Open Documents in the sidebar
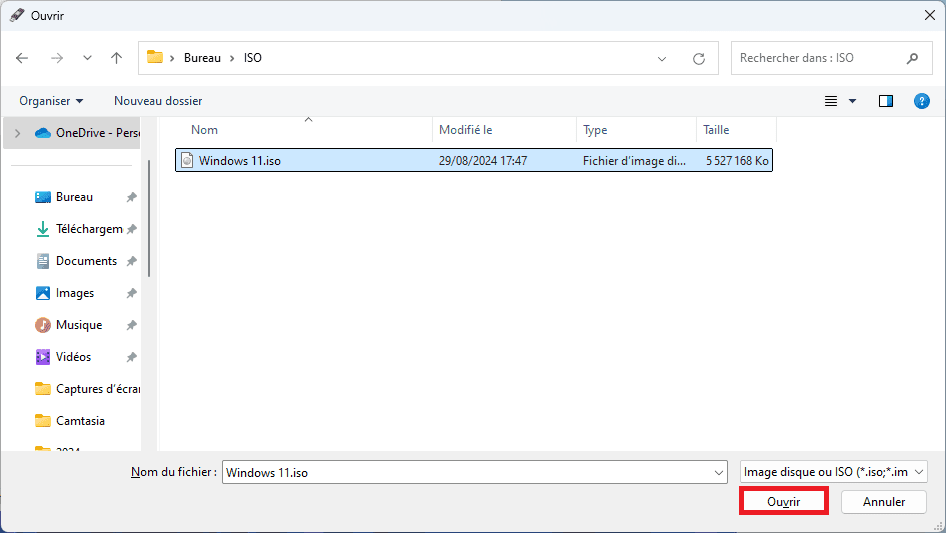Viewport: 946px width, 533px height. 86,261
